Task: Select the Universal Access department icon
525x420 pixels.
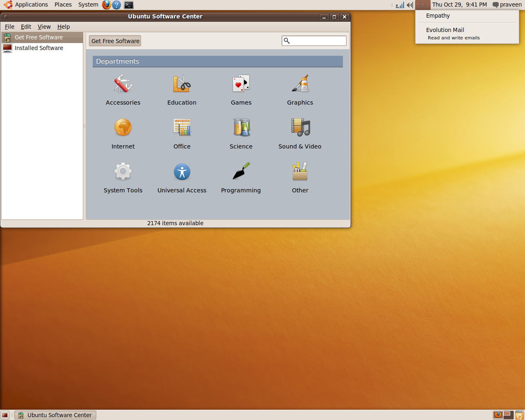Action: [x=182, y=171]
